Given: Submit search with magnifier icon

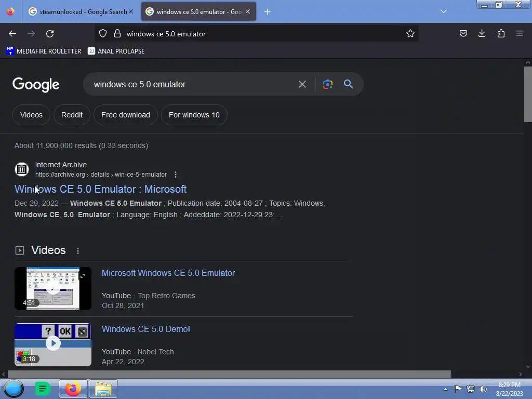Looking at the screenshot, I should pyautogui.click(x=349, y=84).
